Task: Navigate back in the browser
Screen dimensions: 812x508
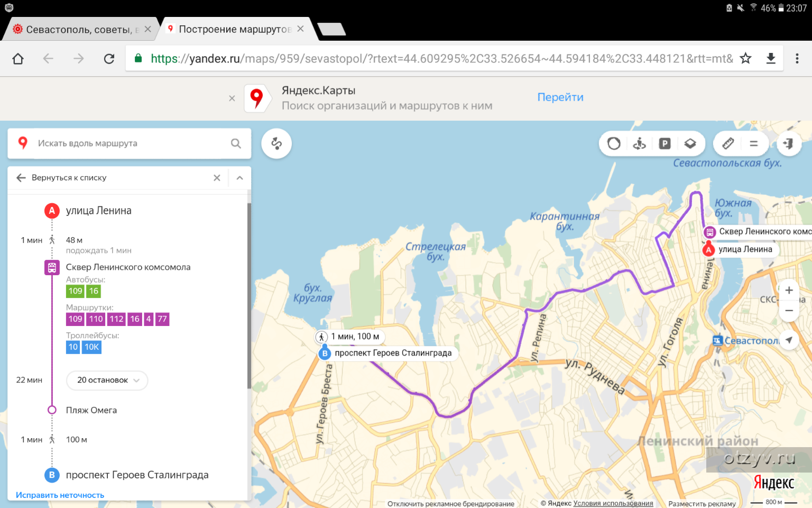Action: pos(48,58)
